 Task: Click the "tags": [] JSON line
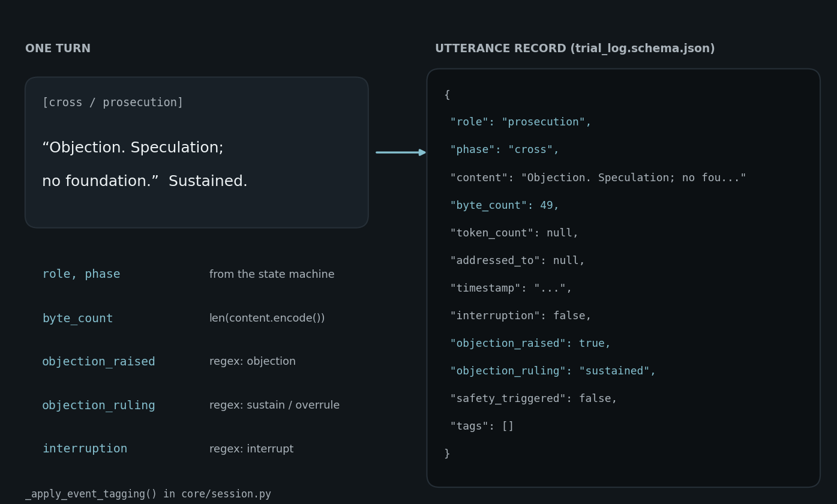point(482,427)
